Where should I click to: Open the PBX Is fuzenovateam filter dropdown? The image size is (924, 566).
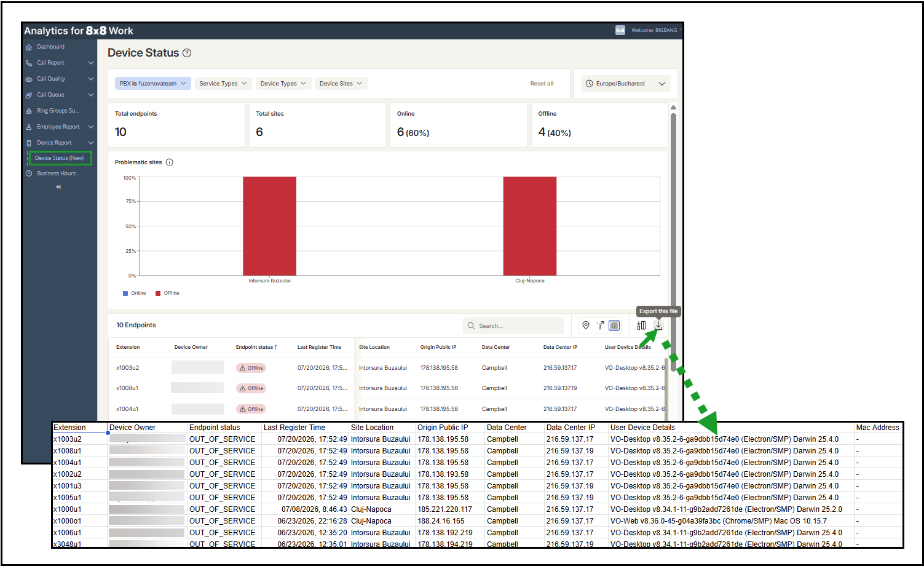pos(153,84)
